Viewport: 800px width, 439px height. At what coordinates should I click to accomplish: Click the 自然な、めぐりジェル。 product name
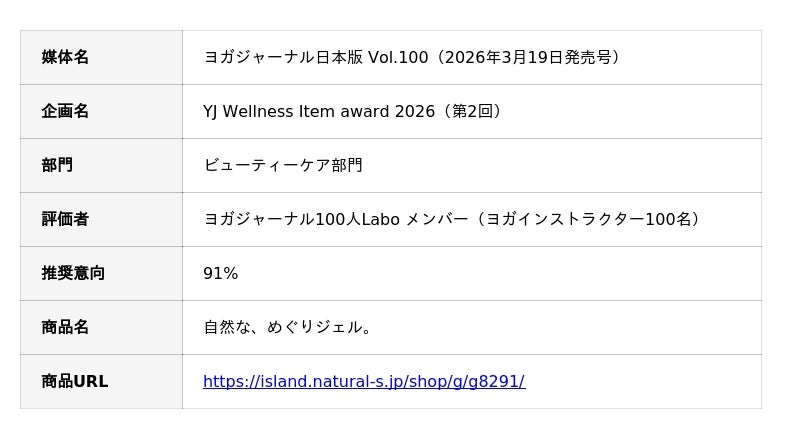288,327
